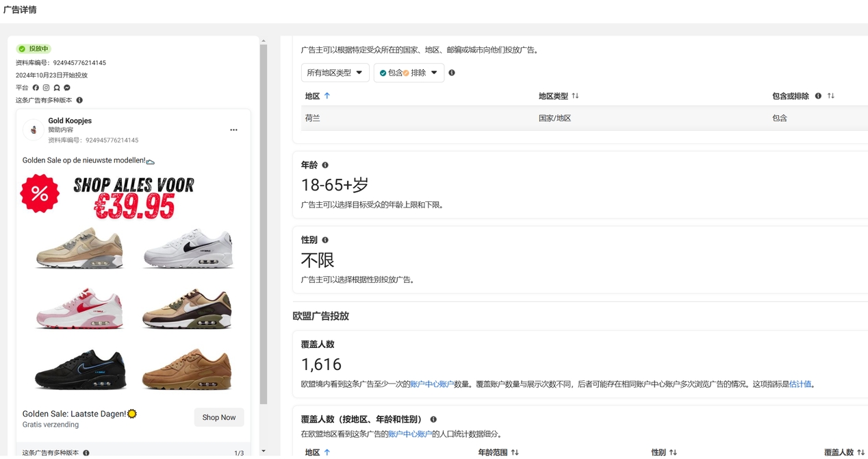Click the 18-65+岁 age value
Image resolution: width=868 pixels, height=459 pixels.
(335, 184)
